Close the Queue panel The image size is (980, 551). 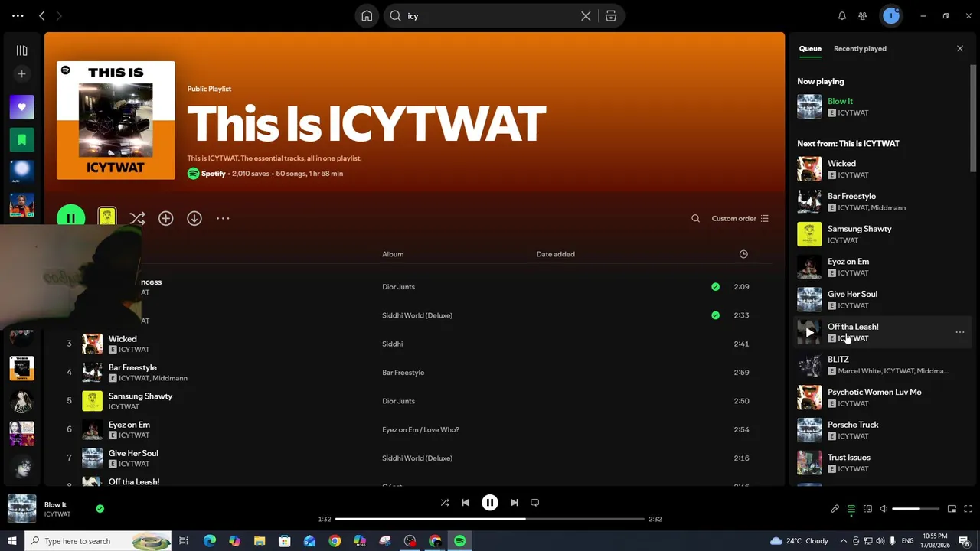click(960, 49)
